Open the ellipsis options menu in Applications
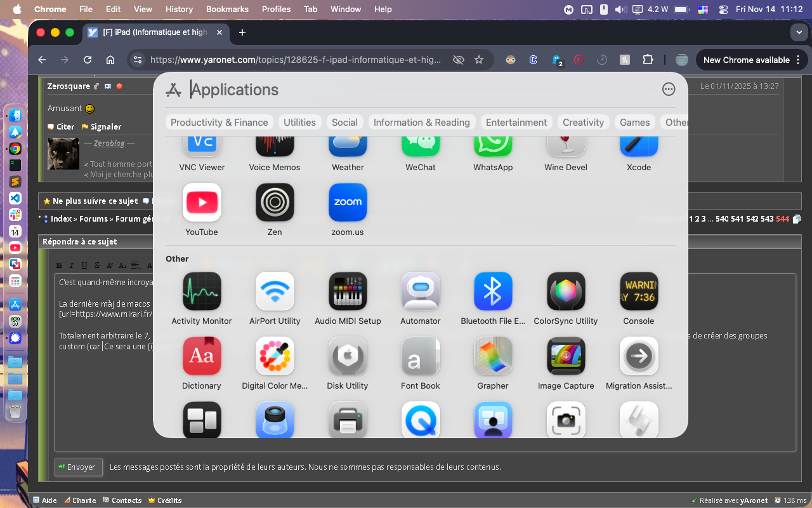Viewport: 812px width, 508px height. click(669, 90)
